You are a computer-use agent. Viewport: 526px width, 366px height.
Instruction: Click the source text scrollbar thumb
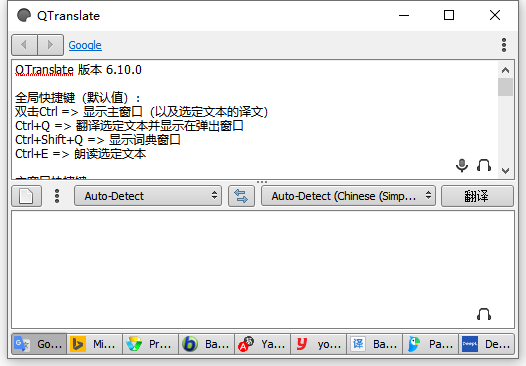point(505,87)
